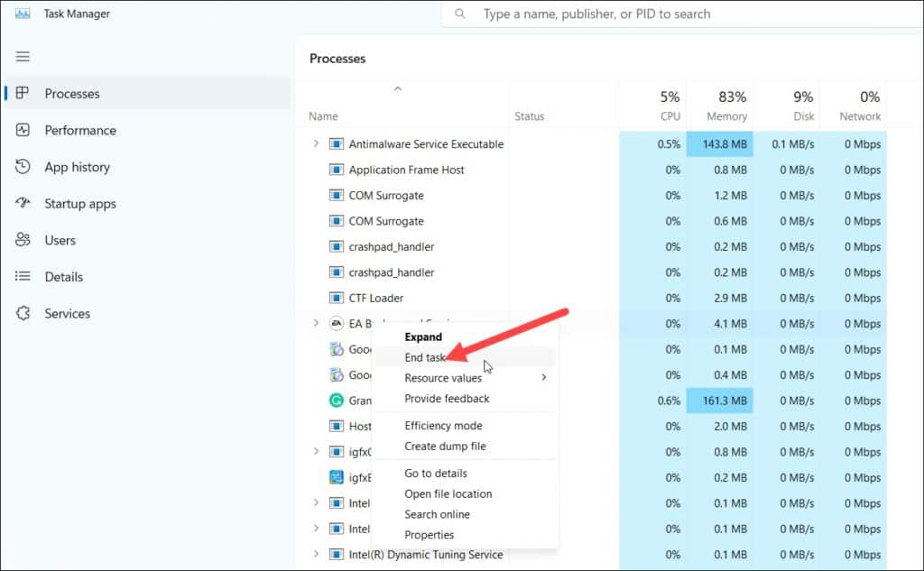The image size is (924, 571).
Task: Open the Performance page icon
Action: pyautogui.click(x=23, y=130)
